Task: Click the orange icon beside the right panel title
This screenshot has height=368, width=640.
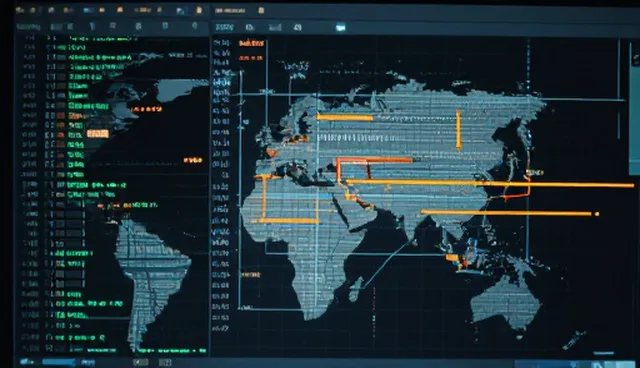Action: [261, 11]
